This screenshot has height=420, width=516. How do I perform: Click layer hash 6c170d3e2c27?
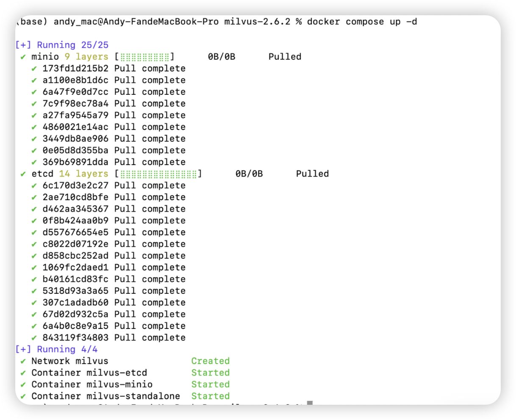coord(75,186)
